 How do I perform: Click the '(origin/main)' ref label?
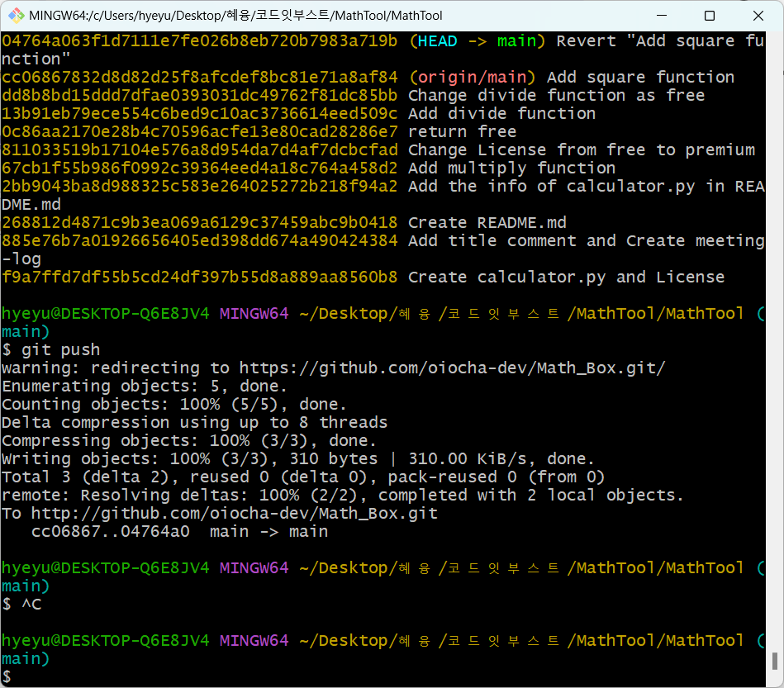coord(473,77)
